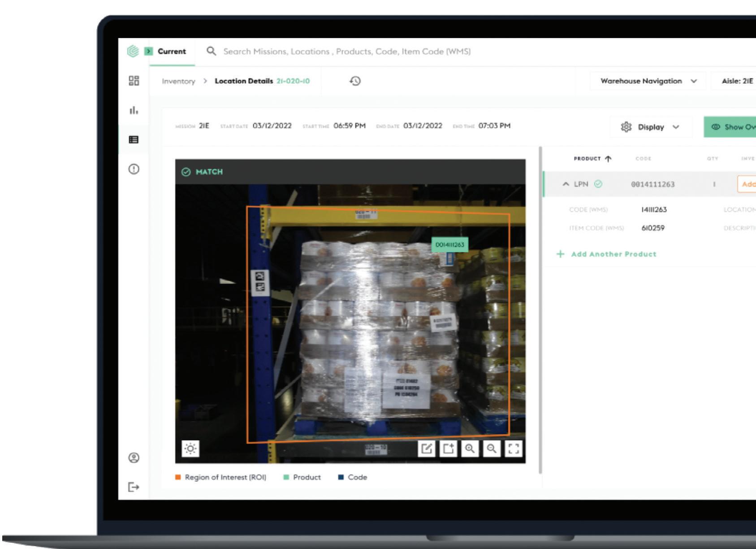This screenshot has width=756, height=549.
Task: Click the CODE column header
Action: [643, 158]
